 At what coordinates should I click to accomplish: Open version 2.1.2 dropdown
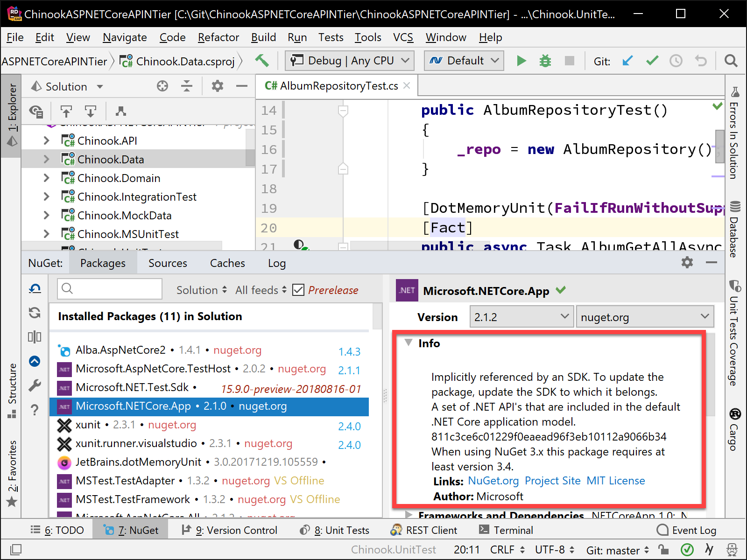point(521,316)
